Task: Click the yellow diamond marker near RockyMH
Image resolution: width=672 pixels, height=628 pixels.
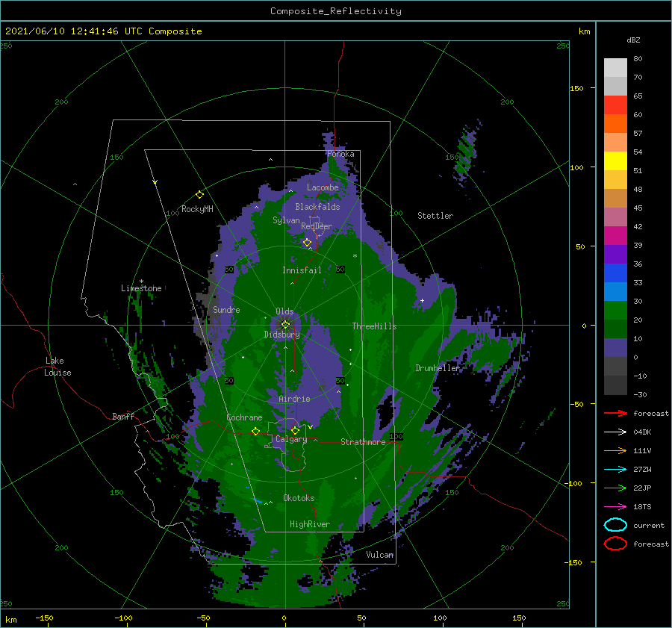Action: (x=199, y=195)
